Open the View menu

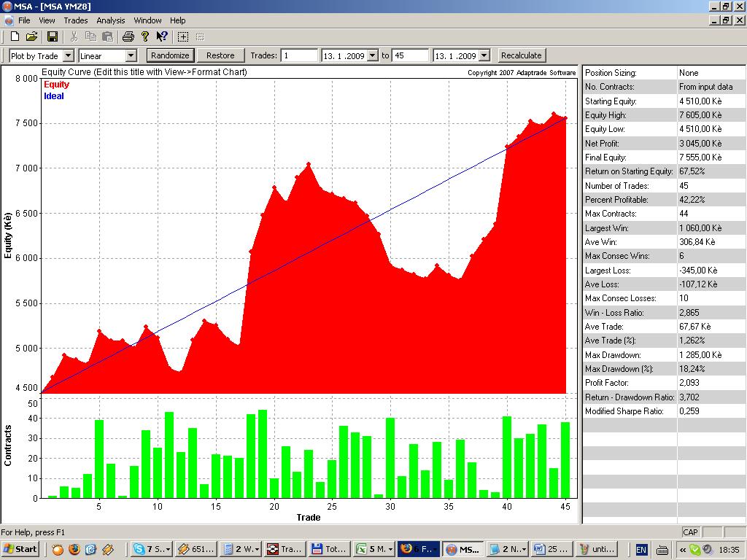pyautogui.click(x=47, y=20)
